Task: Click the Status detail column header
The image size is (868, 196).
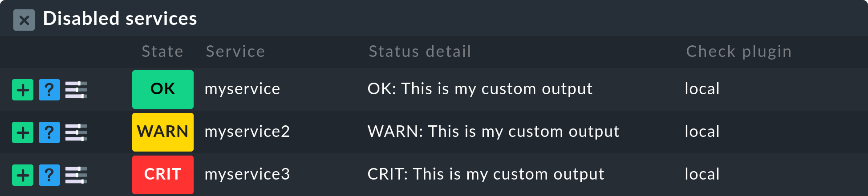Action: point(420,52)
